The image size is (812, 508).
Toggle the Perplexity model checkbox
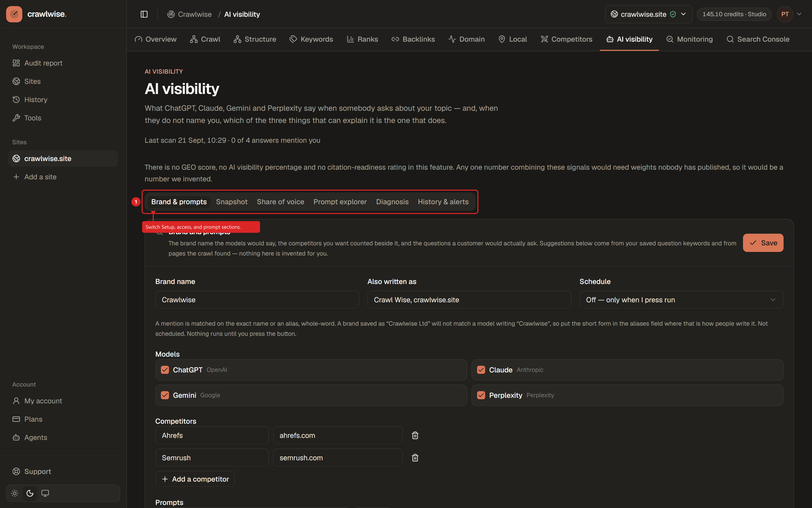click(x=481, y=395)
